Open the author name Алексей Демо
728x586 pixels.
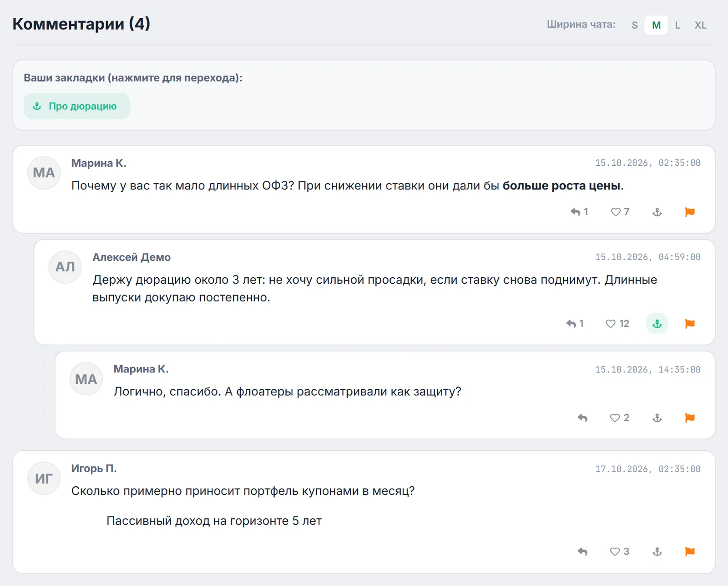[131, 257]
